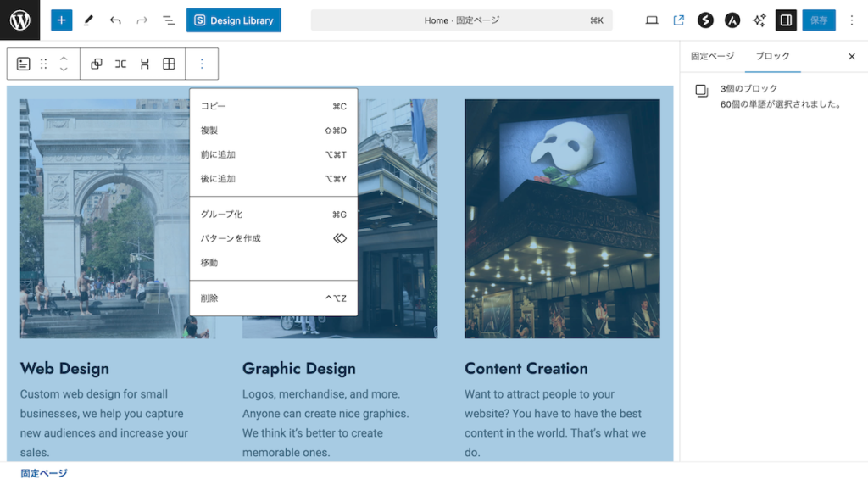
Task: Open the document overview list view
Action: (169, 20)
